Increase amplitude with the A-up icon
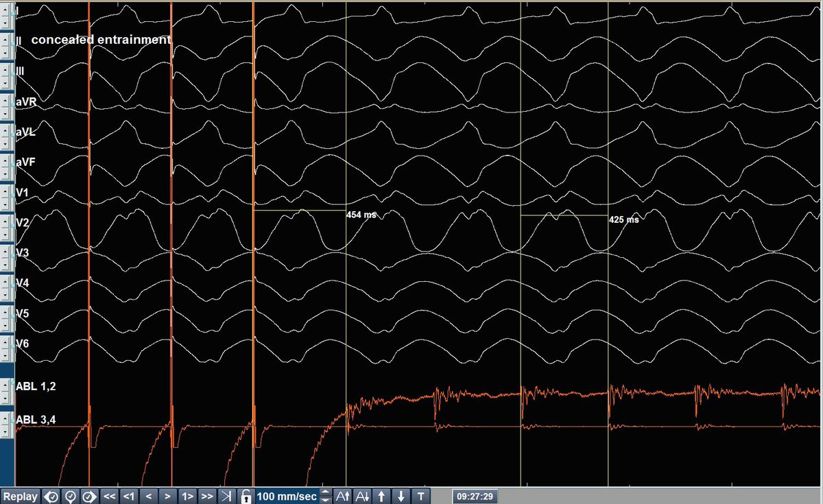Screen dimensions: 823x504 [x=342, y=496]
